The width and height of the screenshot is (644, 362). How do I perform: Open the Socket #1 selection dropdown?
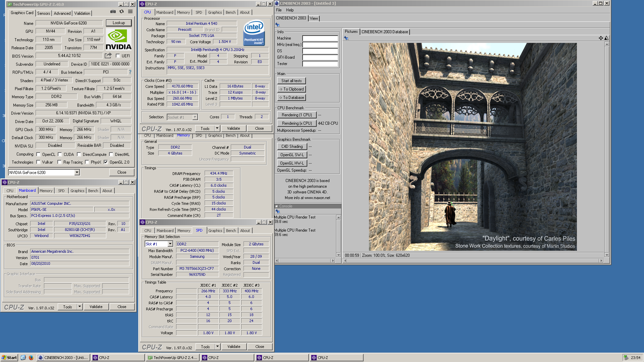coord(195,117)
